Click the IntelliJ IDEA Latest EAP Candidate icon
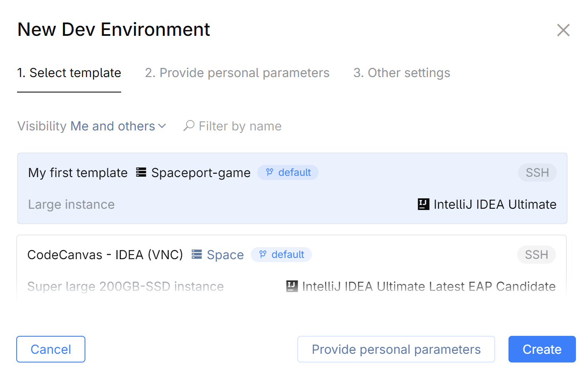This screenshot has width=588, height=375. pos(292,286)
